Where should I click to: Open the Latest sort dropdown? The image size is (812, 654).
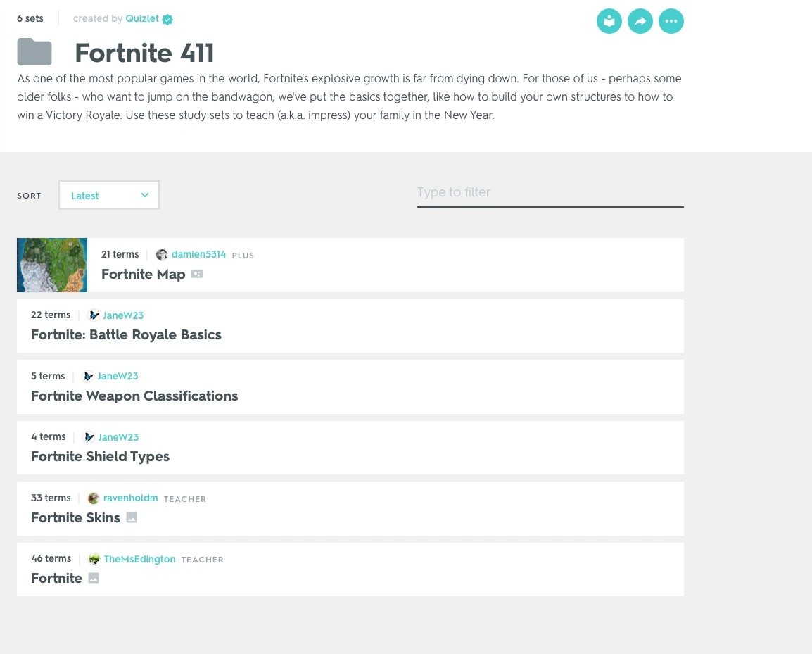(x=108, y=195)
